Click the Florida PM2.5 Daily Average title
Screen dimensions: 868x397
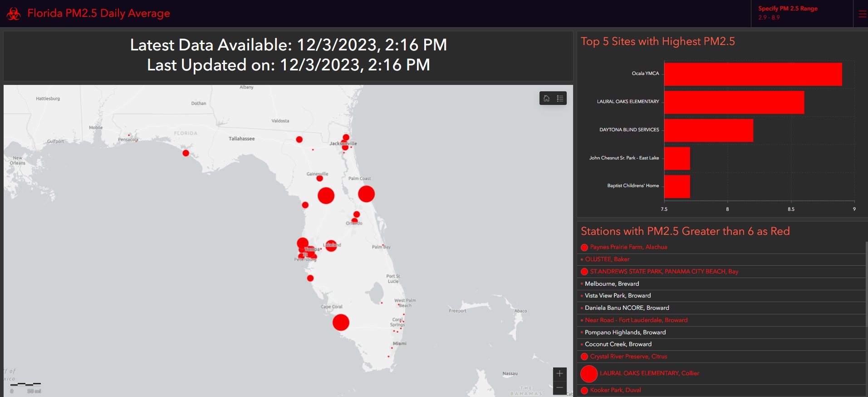pyautogui.click(x=98, y=14)
